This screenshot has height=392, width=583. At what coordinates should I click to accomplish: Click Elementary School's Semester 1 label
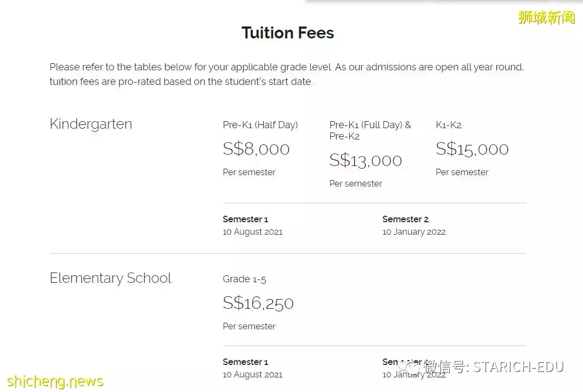245,362
